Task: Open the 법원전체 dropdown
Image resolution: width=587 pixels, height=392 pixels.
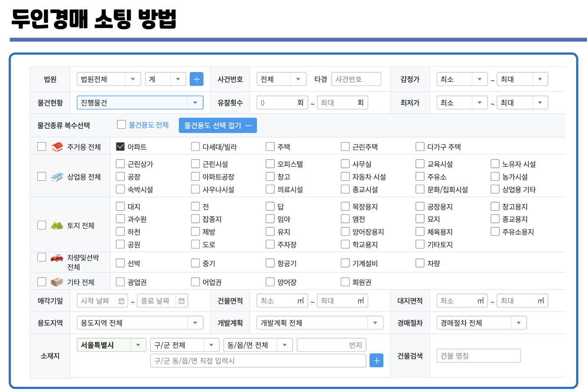Action: 109,79
